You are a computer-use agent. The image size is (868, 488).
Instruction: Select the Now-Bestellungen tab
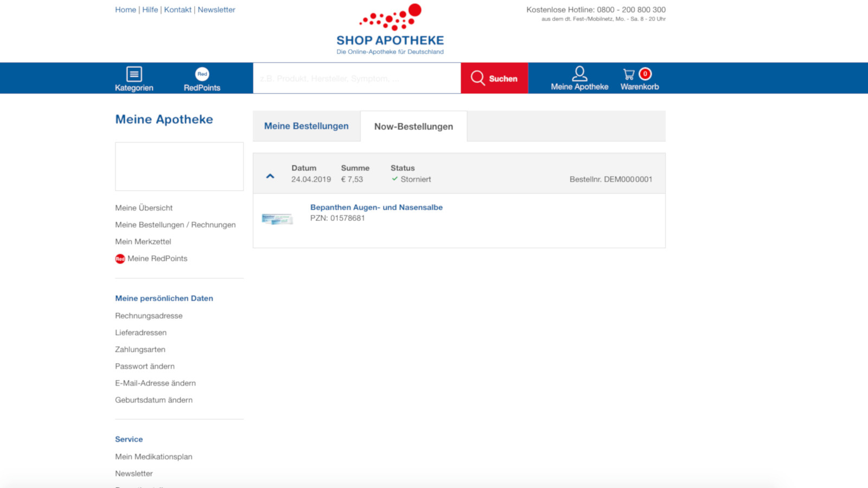[x=413, y=127]
